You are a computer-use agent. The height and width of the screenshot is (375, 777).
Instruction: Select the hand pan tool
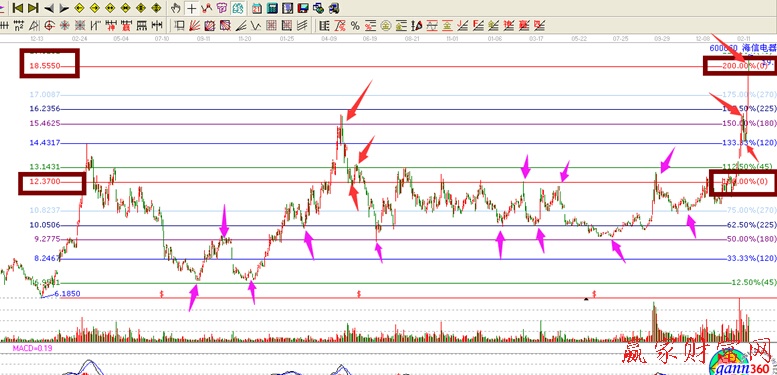click(x=175, y=8)
